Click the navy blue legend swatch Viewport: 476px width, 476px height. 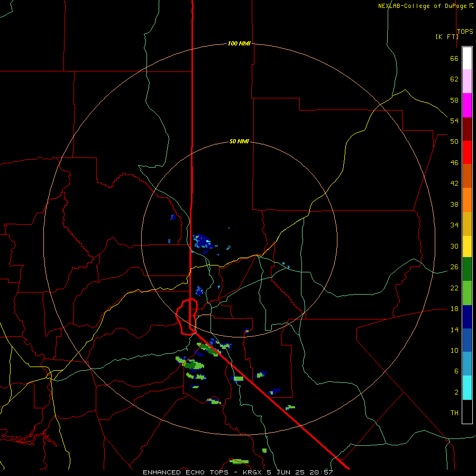coord(467,317)
